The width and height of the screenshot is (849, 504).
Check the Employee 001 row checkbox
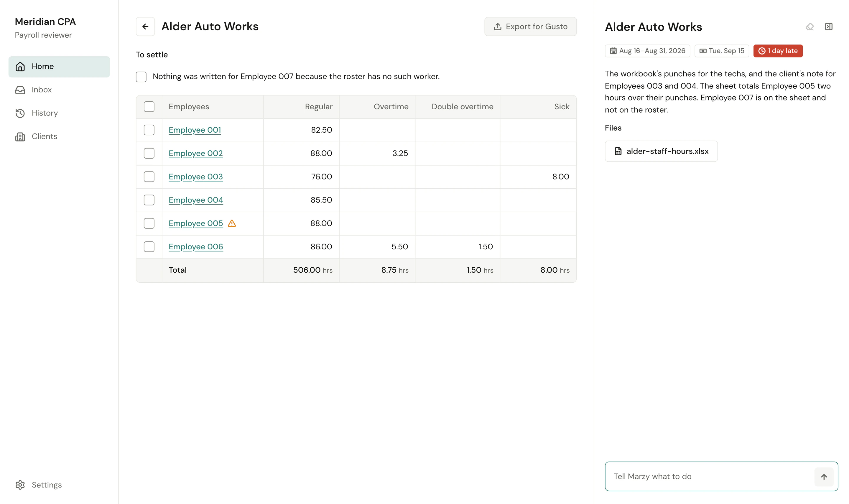click(x=149, y=130)
